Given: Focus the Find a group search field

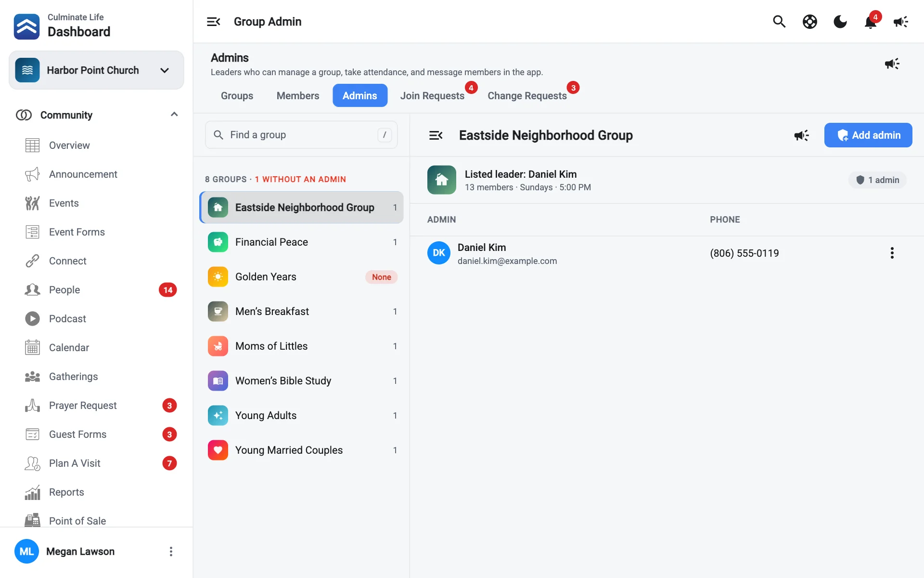Looking at the screenshot, I should 301,135.
